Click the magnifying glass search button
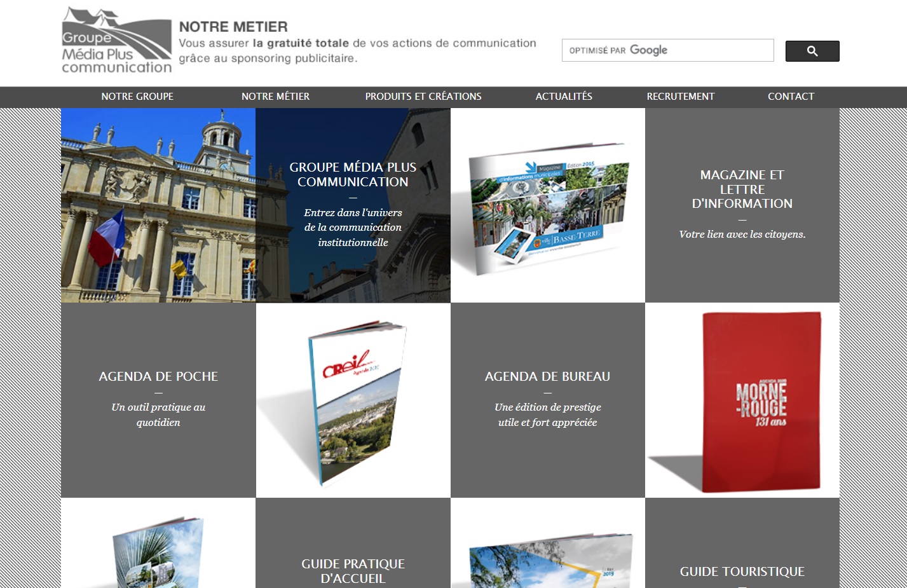This screenshot has height=588, width=907. point(812,51)
